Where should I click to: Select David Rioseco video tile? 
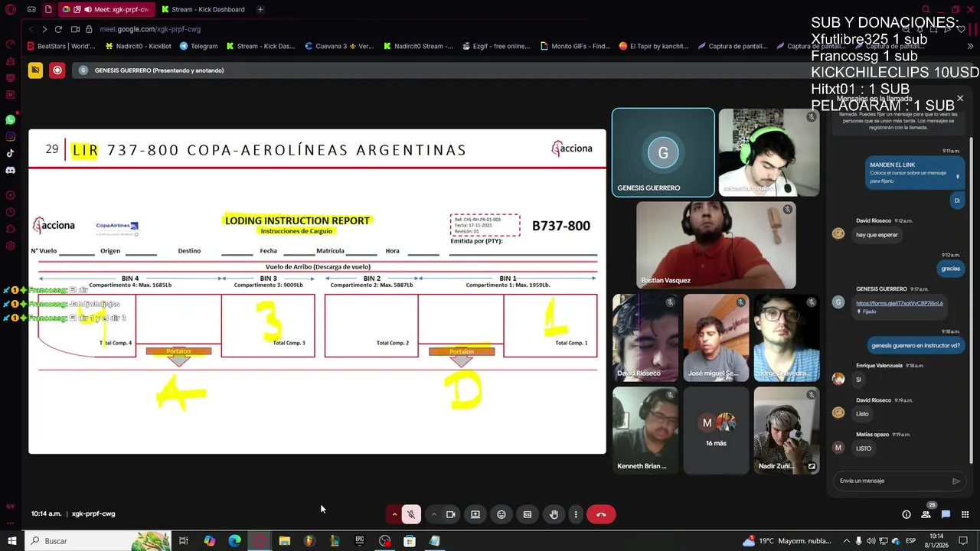[645, 337]
